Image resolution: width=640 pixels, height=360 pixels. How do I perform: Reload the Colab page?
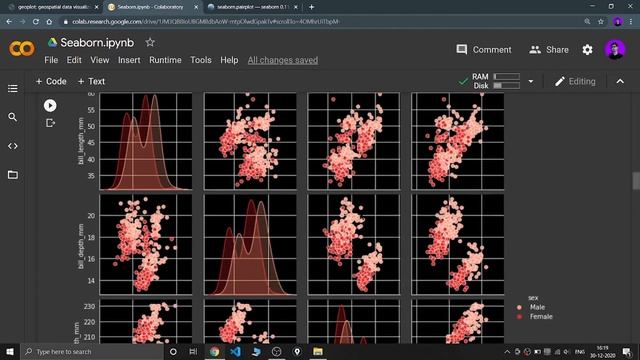point(36,22)
